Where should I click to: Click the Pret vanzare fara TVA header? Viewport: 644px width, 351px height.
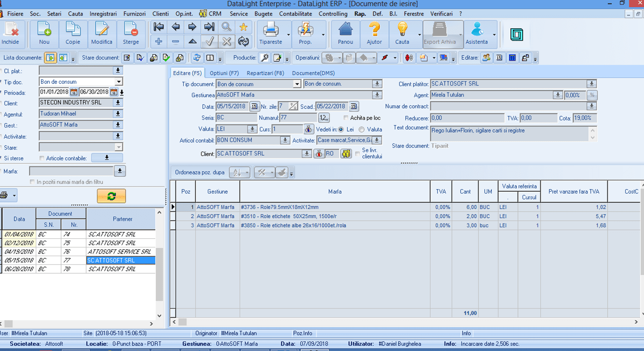click(x=574, y=192)
